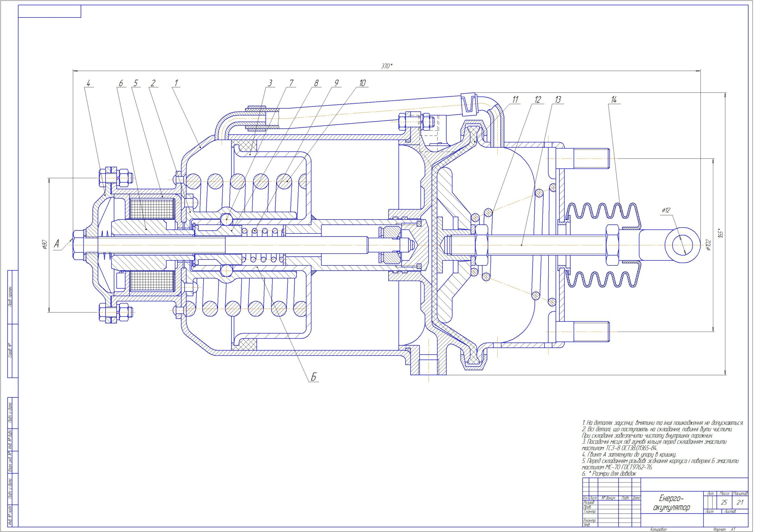Click the part callout number "6"
This screenshot has height=532, width=757.
(x=121, y=83)
